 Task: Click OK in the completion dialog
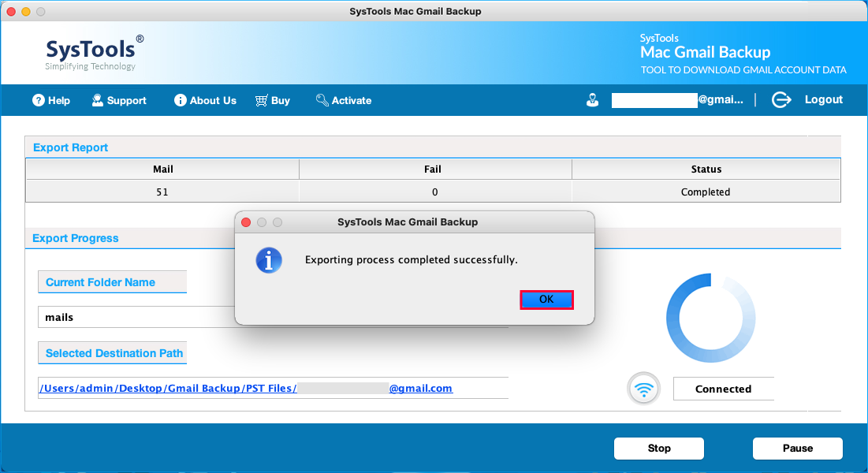(x=546, y=299)
